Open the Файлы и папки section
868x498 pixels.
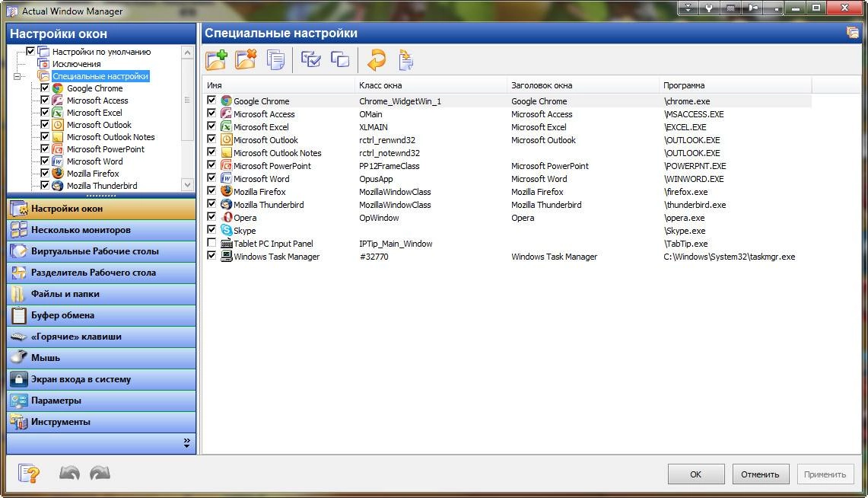(101, 294)
